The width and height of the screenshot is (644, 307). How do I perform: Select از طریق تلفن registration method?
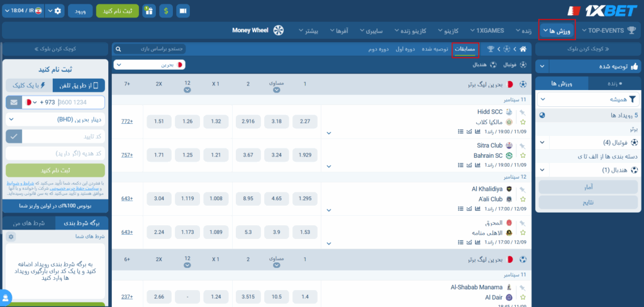coord(79,86)
